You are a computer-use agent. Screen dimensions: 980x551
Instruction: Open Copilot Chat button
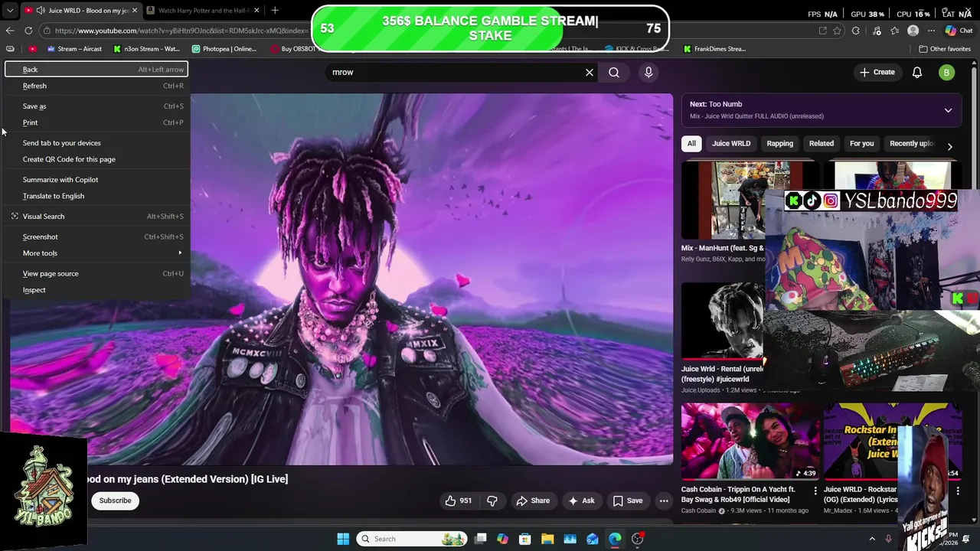click(959, 31)
